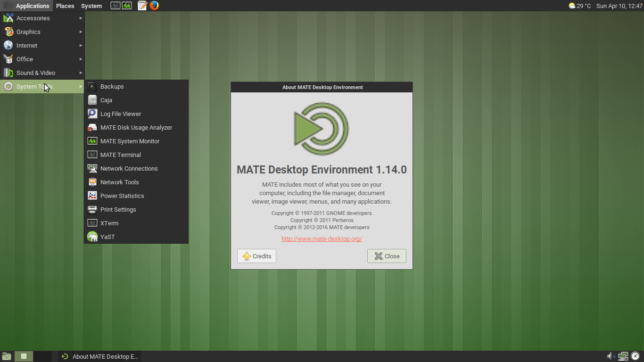Open MATE System Monitor in the submenu list
Image resolution: width=644 pixels, height=362 pixels.
[136, 141]
